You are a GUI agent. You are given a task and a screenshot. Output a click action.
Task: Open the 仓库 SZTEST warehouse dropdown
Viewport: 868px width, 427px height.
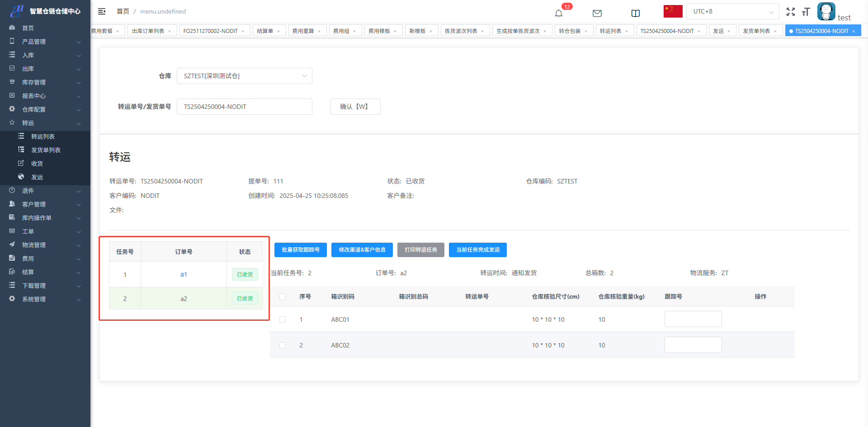244,76
